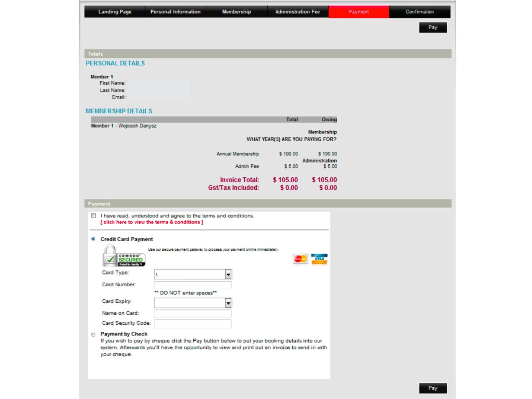The height and width of the screenshot is (399, 532).
Task: Jump to the Confirmation tab
Action: tap(420, 12)
